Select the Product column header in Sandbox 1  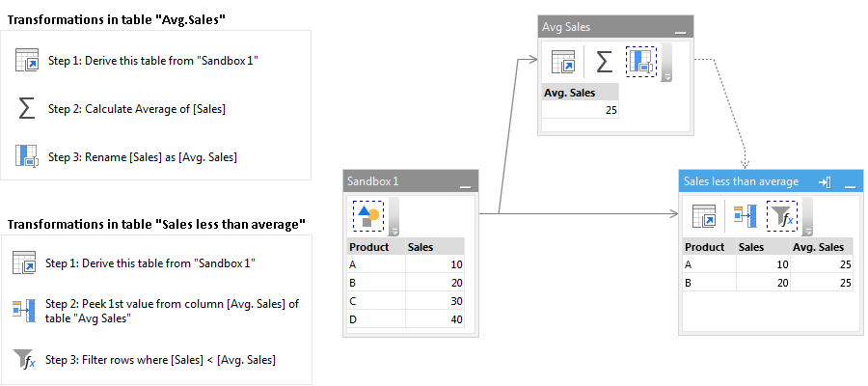pos(376,246)
